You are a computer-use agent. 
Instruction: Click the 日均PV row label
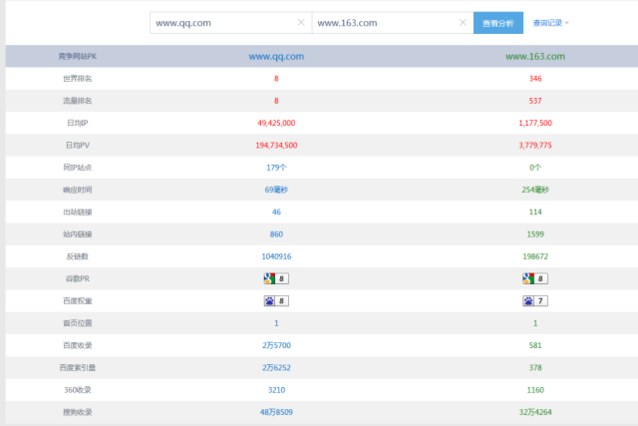point(77,145)
